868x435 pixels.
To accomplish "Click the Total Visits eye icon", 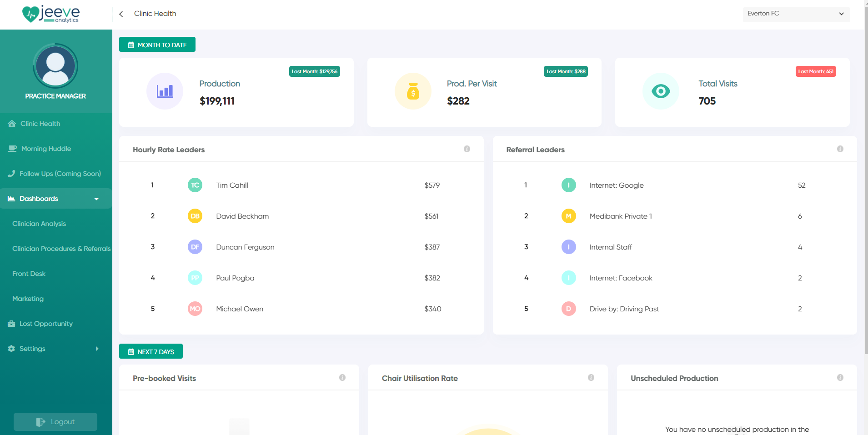I will click(x=661, y=91).
